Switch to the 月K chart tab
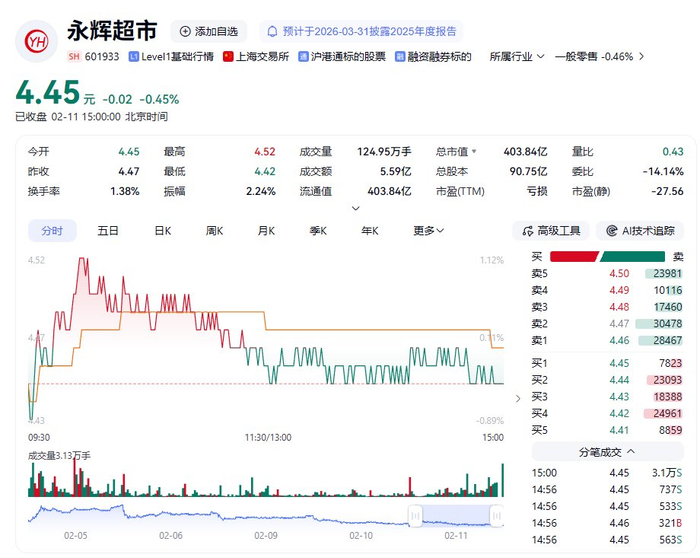 click(x=266, y=231)
